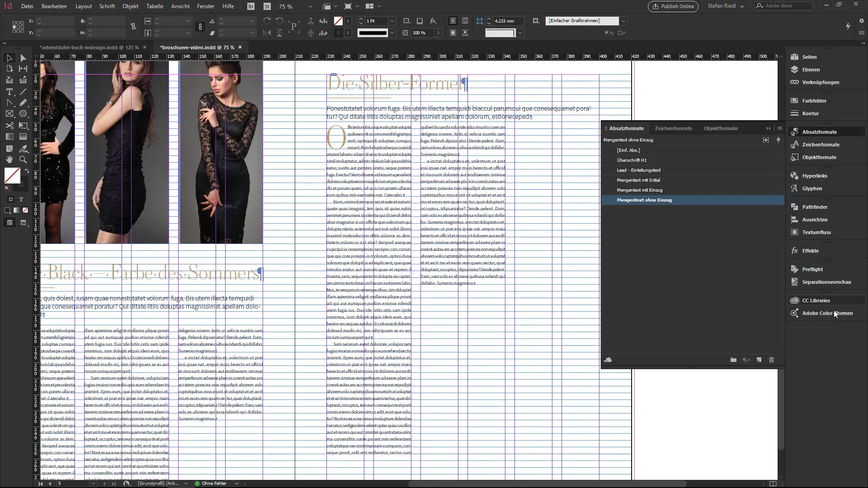868x488 pixels.
Task: Open stroke style dropdown arrow
Action: (392, 33)
